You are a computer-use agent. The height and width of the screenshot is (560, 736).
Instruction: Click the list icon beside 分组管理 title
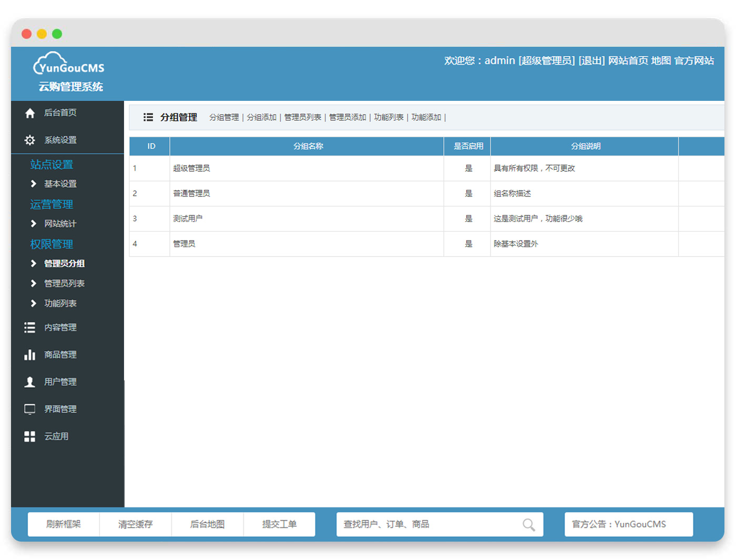coord(148,118)
